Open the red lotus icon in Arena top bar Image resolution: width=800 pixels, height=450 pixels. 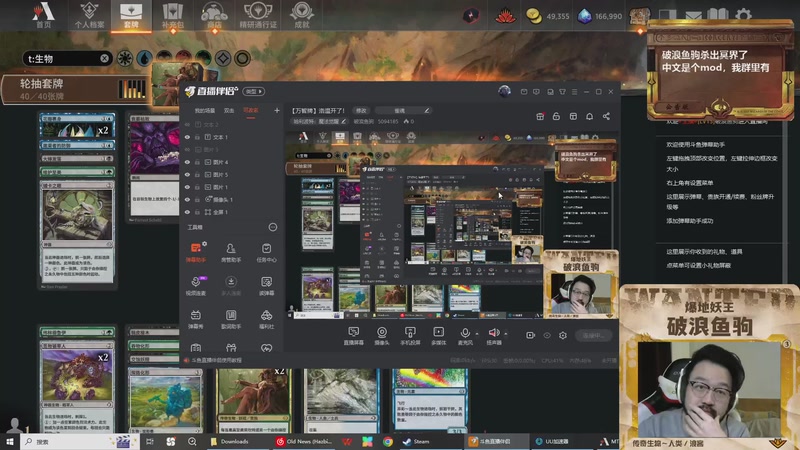505,16
